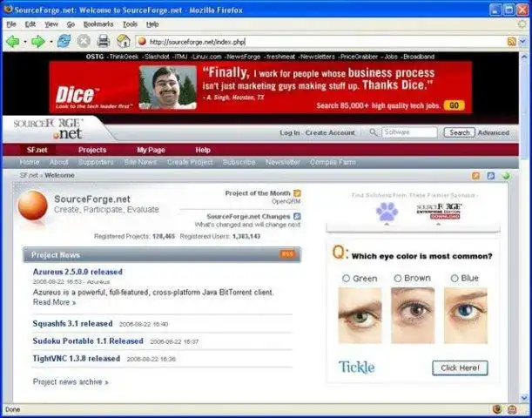This screenshot has height=418, width=532.
Task: Open Azureus 2.5.0.0 released news link
Action: 77,272
